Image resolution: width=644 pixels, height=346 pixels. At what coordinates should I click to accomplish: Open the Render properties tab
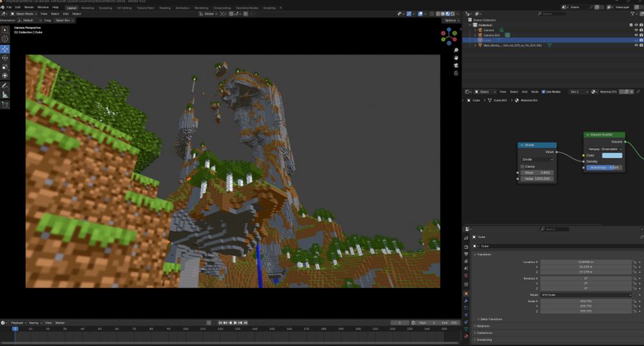pos(466,246)
